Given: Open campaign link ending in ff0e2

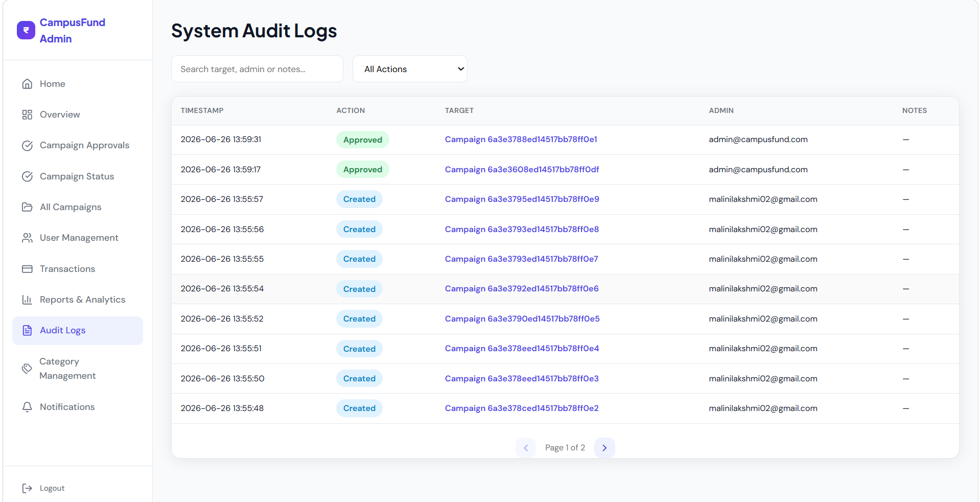Looking at the screenshot, I should (522, 408).
